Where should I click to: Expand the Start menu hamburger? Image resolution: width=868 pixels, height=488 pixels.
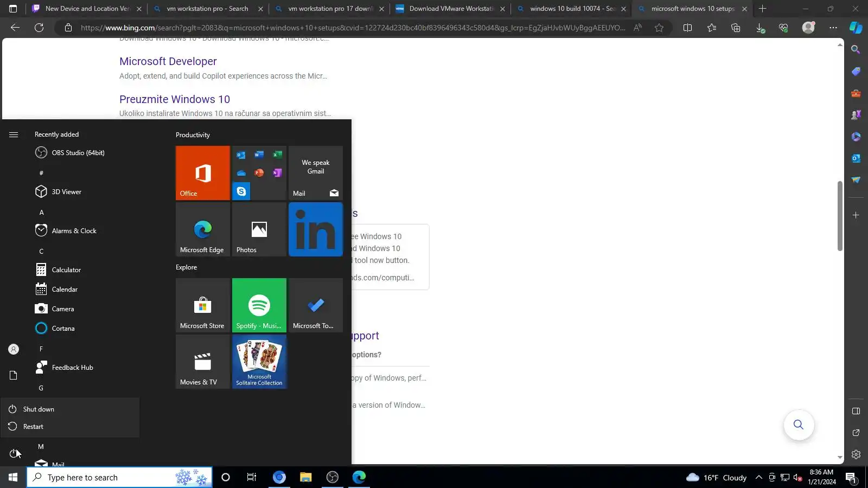point(14,134)
